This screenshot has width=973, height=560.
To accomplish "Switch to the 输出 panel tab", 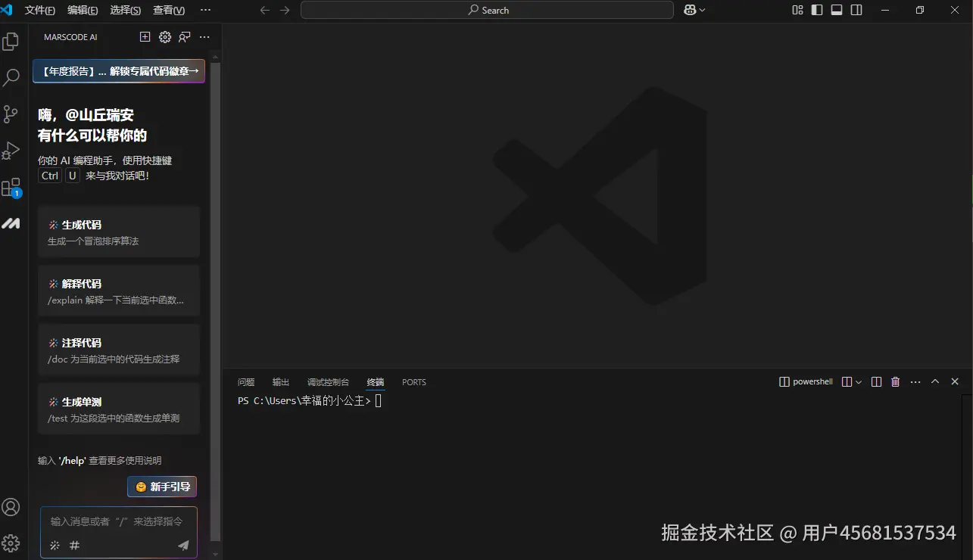I will point(281,382).
